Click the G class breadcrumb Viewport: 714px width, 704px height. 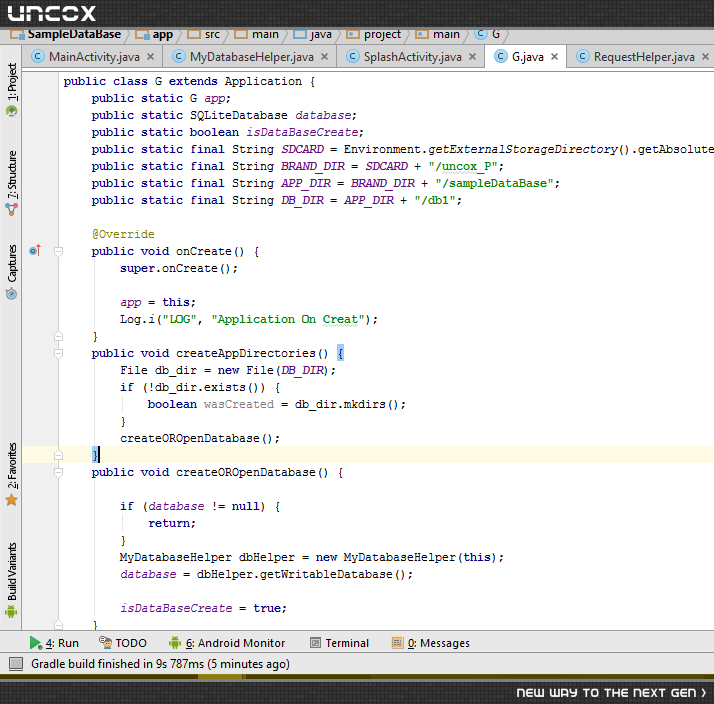pyautogui.click(x=487, y=34)
